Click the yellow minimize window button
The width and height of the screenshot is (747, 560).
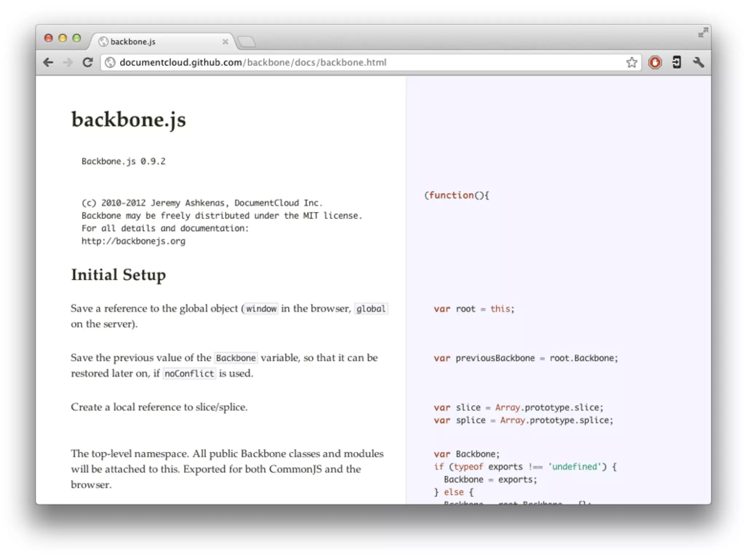click(x=62, y=38)
